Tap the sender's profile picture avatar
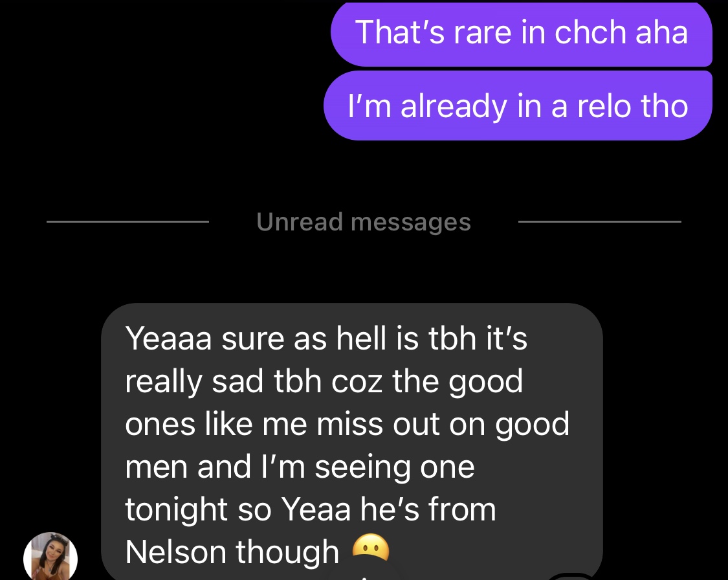Viewport: 728px width, 580px height. pos(50,556)
